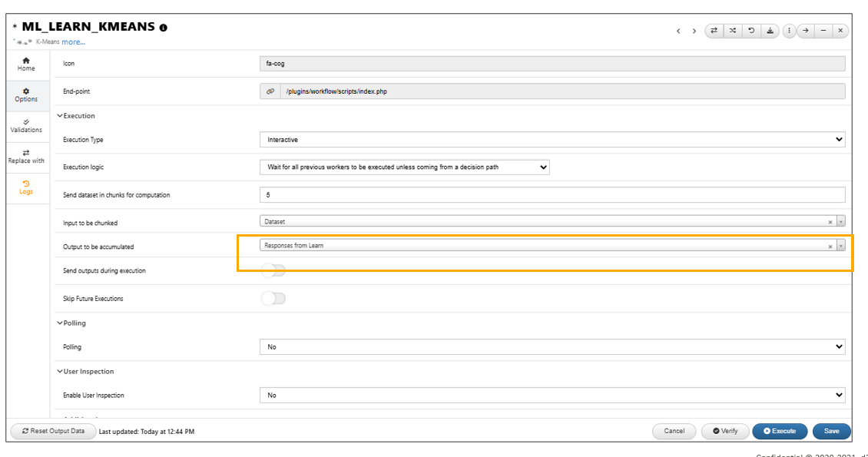Click the shuffle icon in top toolbar

732,31
